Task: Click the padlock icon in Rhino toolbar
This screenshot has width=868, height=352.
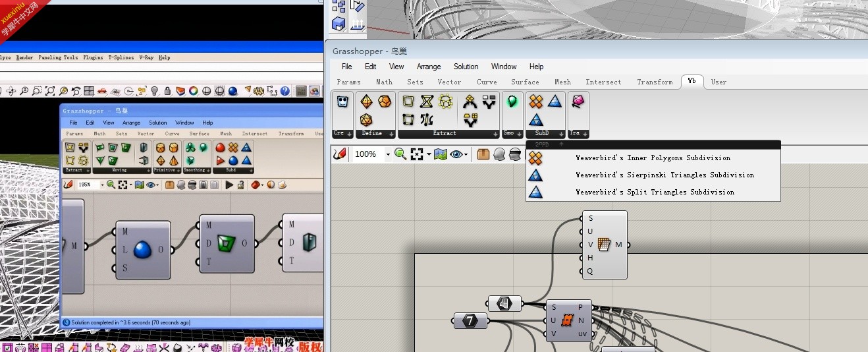Action: click(168, 91)
